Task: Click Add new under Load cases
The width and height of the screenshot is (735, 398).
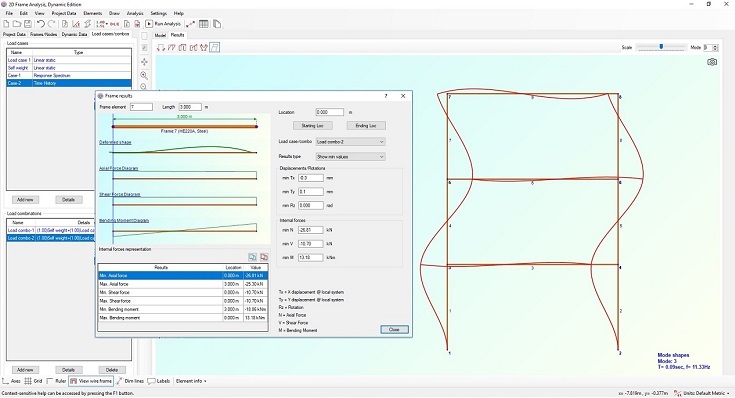Action: pyautogui.click(x=25, y=200)
